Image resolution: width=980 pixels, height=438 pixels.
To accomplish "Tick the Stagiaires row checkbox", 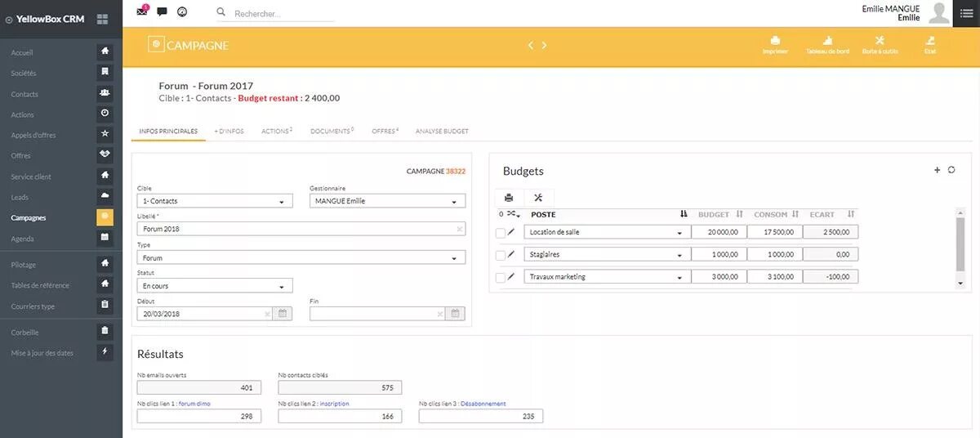I will click(501, 255).
